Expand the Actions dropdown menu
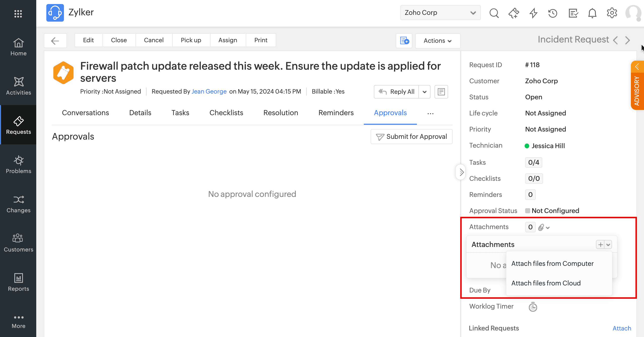Viewport: 644px width, 337px height. [x=438, y=41]
